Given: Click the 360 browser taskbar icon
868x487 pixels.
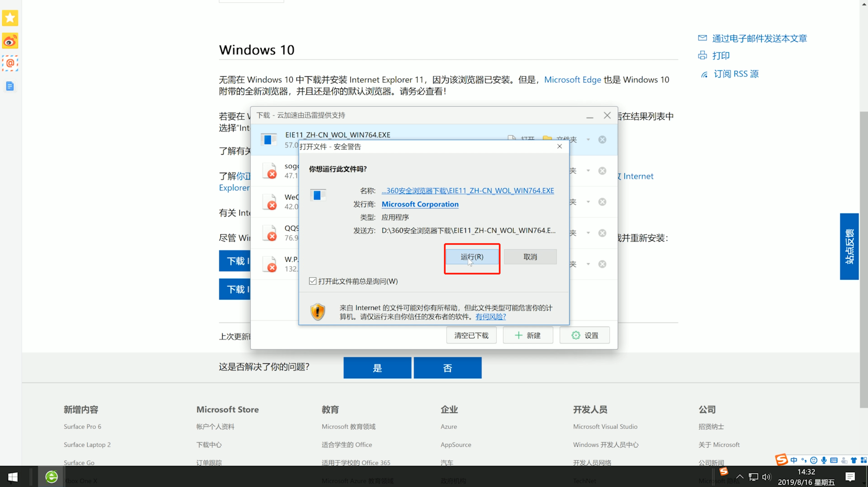Looking at the screenshot, I should pyautogui.click(x=52, y=477).
